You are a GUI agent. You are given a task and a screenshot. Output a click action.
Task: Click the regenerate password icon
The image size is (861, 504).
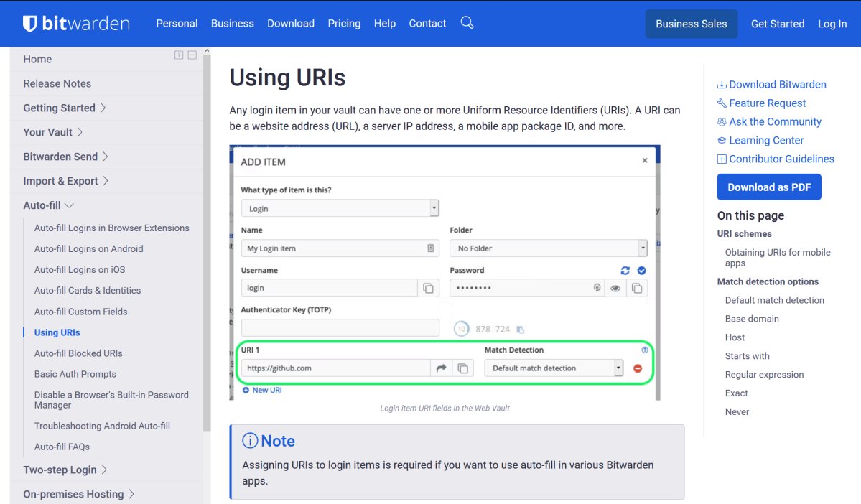click(x=625, y=271)
